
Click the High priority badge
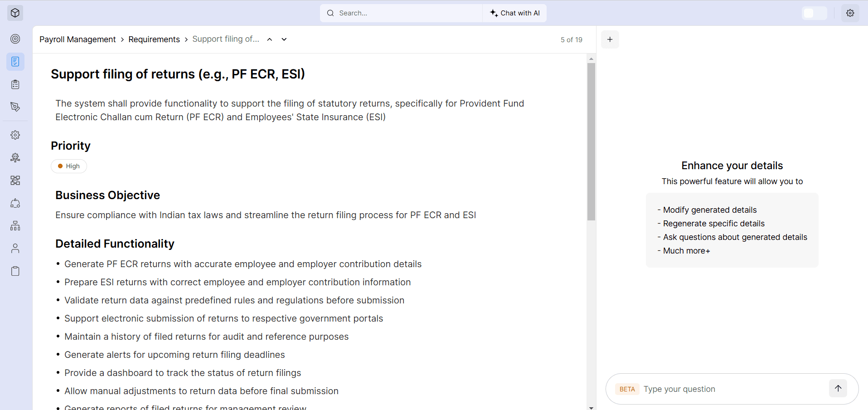tap(69, 166)
